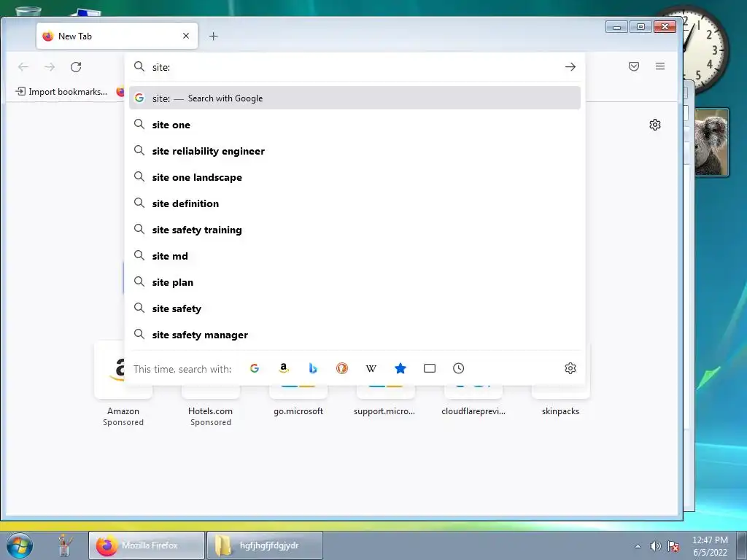Click Import bookmarks toolbar button
The width and height of the screenshot is (747, 560).
pyautogui.click(x=61, y=91)
